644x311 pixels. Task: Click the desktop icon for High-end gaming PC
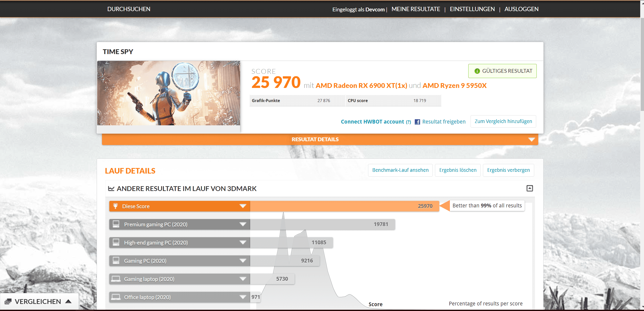click(x=116, y=243)
